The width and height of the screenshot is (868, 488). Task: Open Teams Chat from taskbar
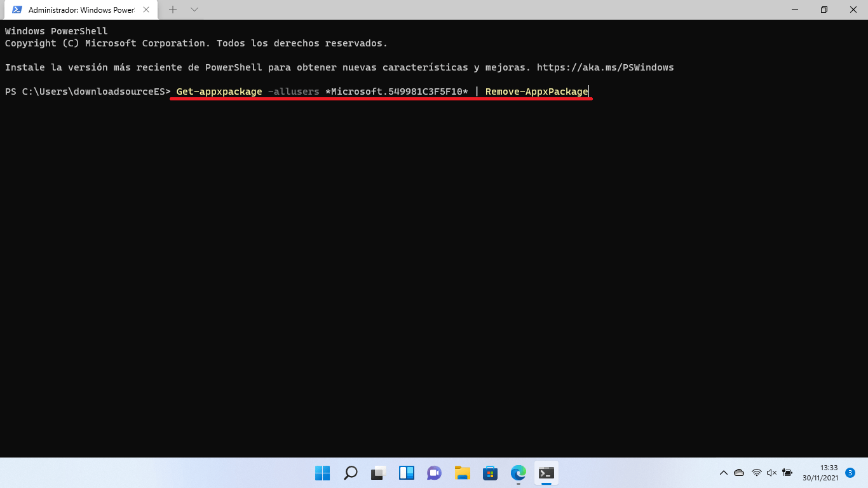click(435, 473)
